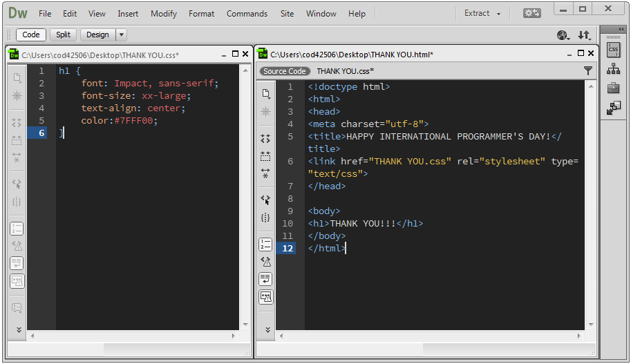
Task: Click the Dreamweaver Dw logo
Action: point(18,13)
